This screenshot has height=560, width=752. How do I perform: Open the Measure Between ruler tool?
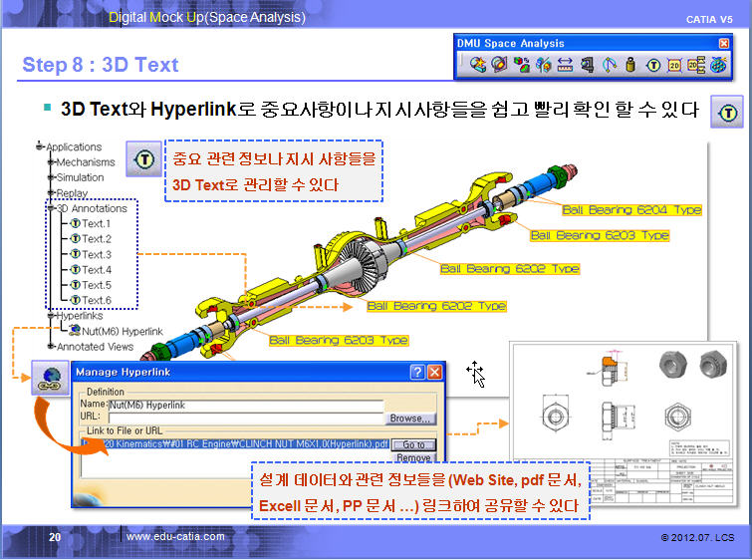[x=565, y=66]
